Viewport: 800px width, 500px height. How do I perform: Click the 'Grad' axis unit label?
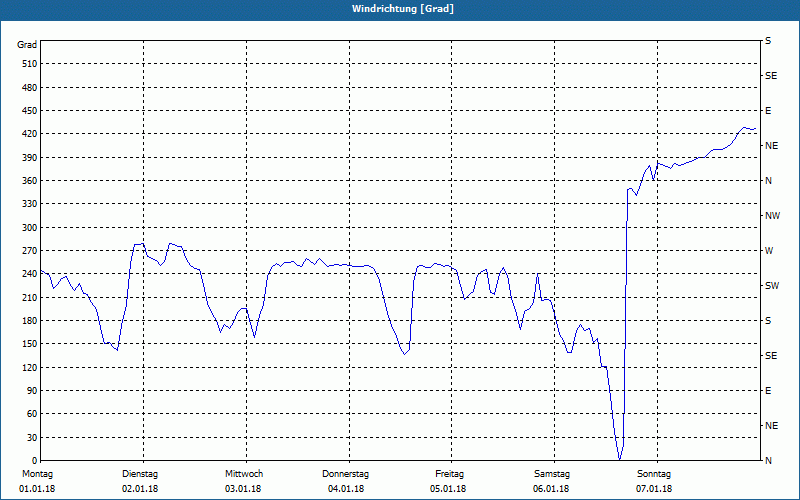click(27, 45)
